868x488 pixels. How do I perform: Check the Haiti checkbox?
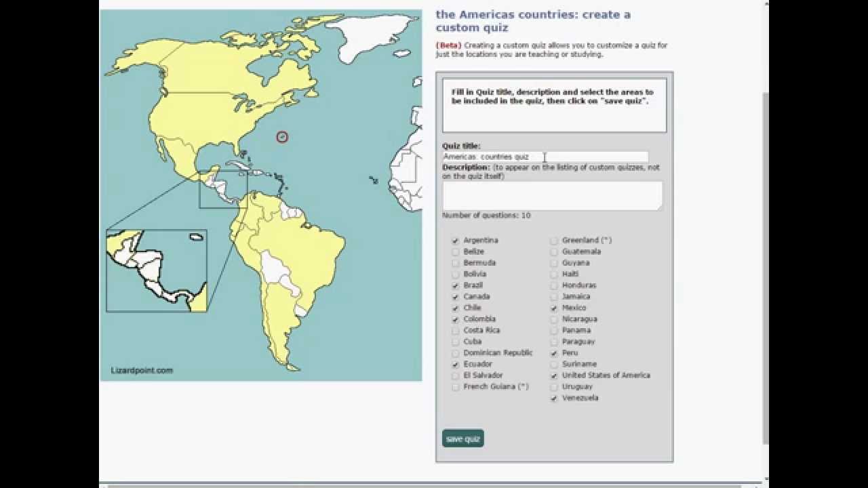pyautogui.click(x=554, y=274)
